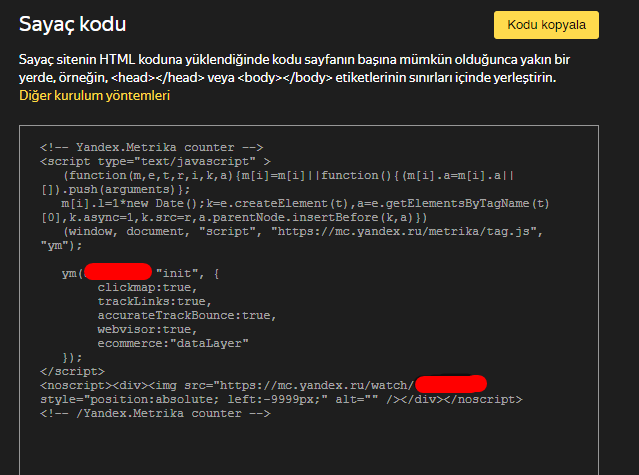Click the description paragraph starting 'Sayaç sitenin HTML'

click(x=294, y=68)
